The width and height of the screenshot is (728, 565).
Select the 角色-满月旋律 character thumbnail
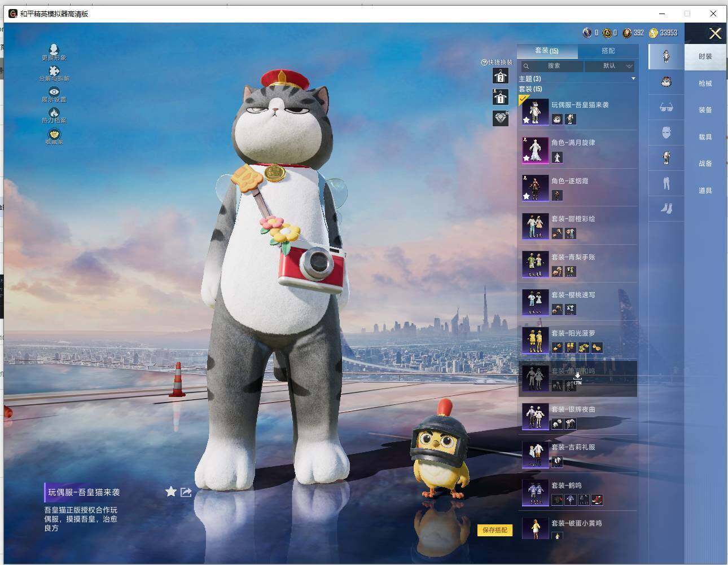coord(535,150)
